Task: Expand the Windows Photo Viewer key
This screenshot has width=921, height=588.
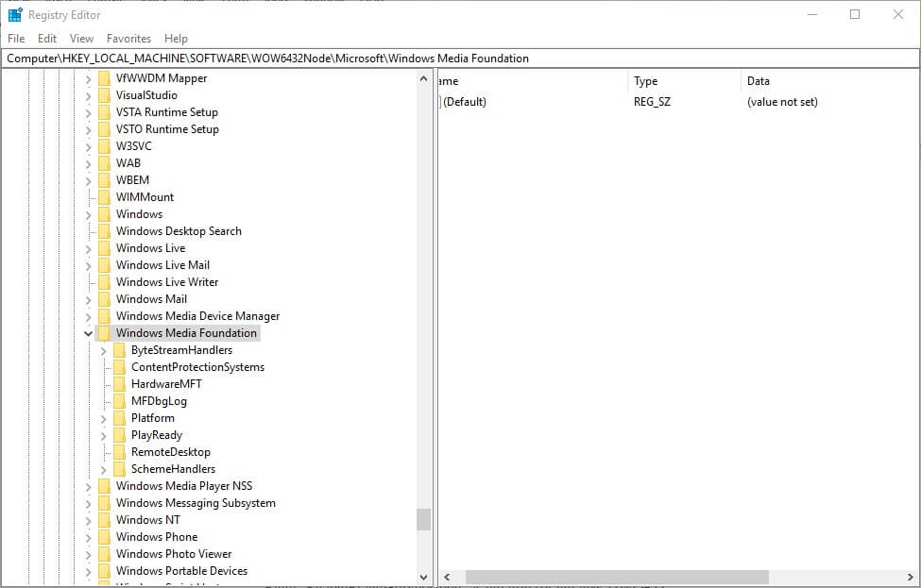Action: coord(88,555)
